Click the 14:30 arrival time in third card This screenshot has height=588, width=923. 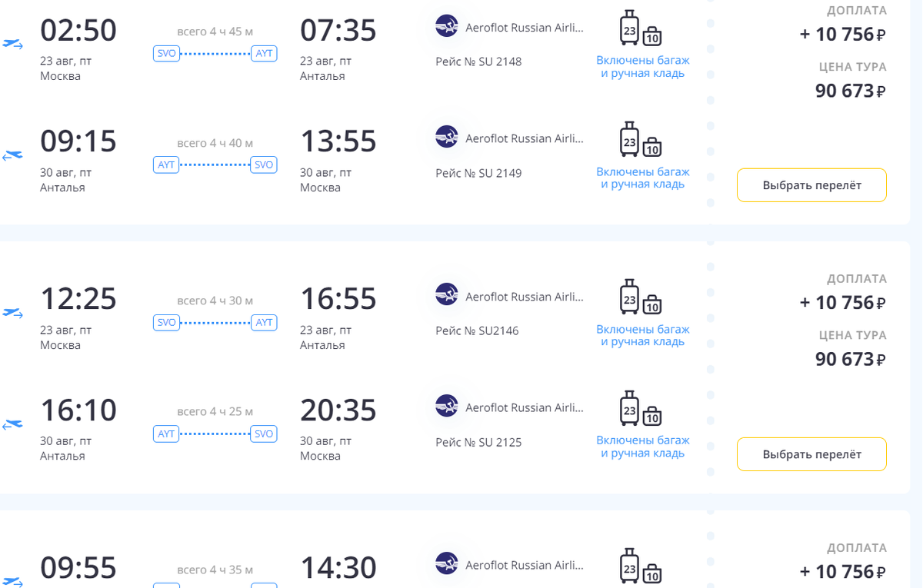point(338,568)
